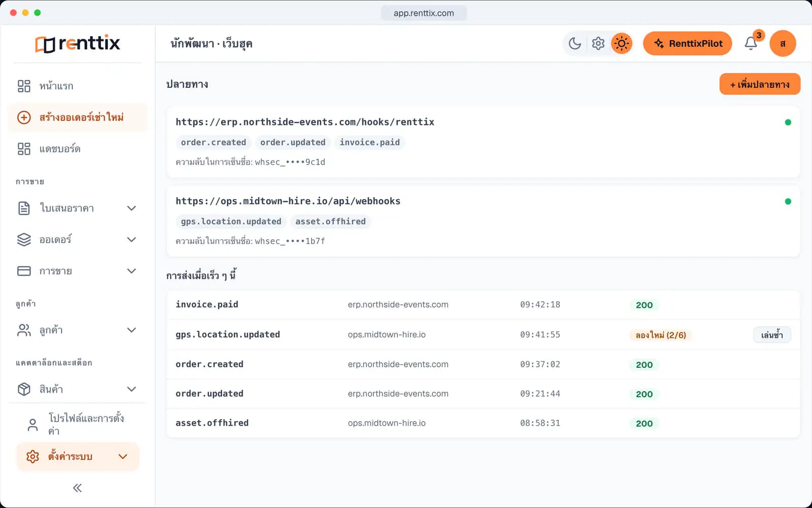The image size is (812, 508).
Task: Click green status dot for northside endpoint
Action: pyautogui.click(x=788, y=122)
